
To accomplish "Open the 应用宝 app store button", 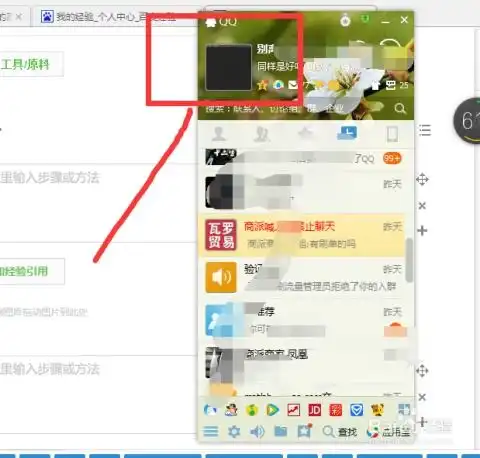I will (388, 432).
